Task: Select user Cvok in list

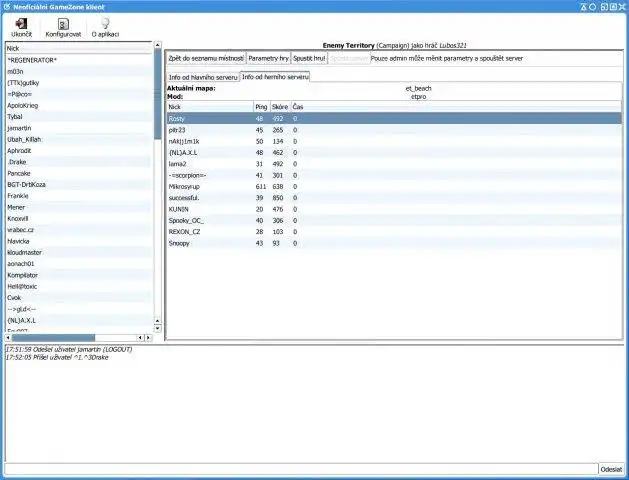Action: click(x=79, y=298)
